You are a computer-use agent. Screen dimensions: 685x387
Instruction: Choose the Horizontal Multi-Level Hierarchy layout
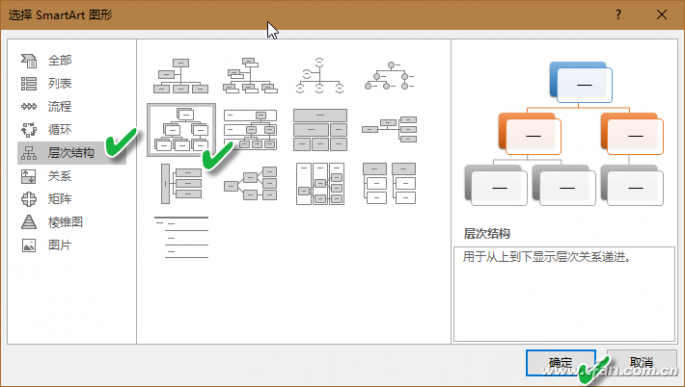pos(182,184)
